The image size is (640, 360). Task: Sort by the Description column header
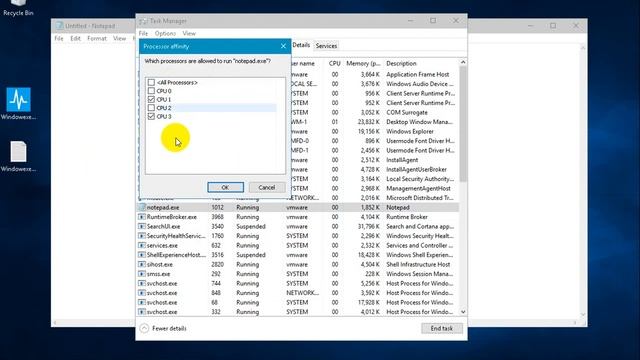pyautogui.click(x=401, y=64)
